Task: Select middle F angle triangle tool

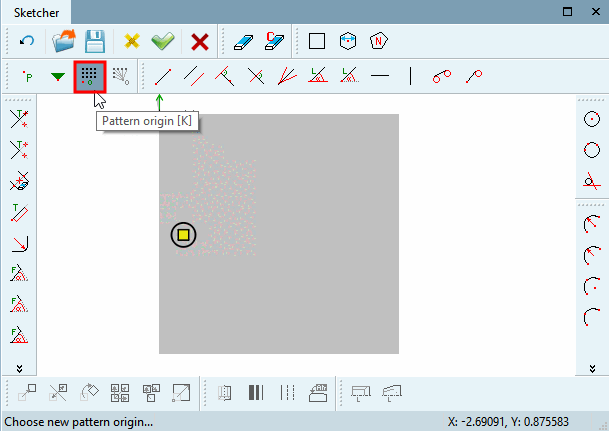Action: tap(19, 304)
